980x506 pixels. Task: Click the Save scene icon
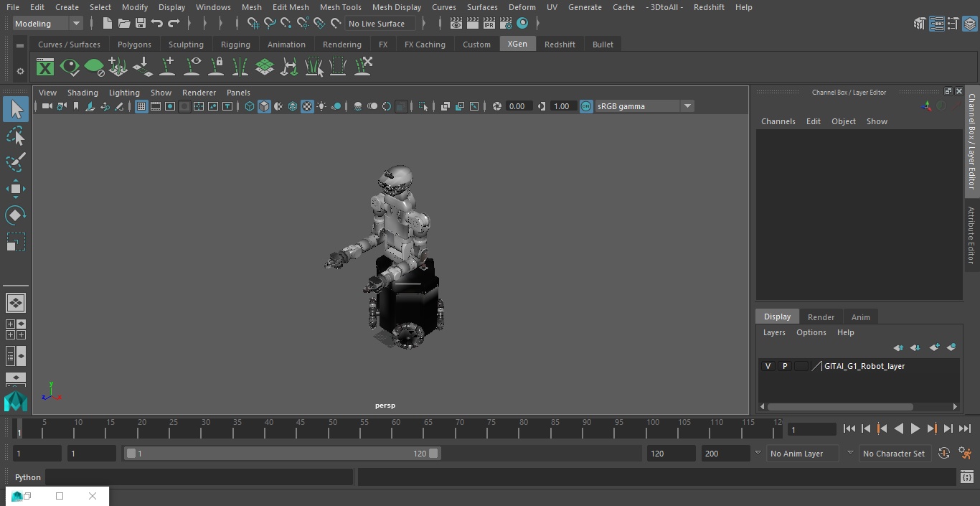[x=141, y=24]
